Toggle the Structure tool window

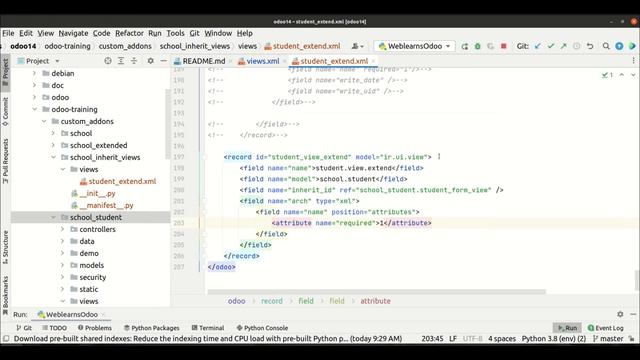tap(5, 247)
